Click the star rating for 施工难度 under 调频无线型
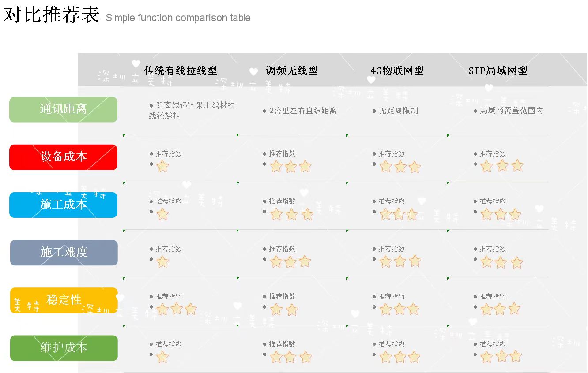 tap(290, 261)
